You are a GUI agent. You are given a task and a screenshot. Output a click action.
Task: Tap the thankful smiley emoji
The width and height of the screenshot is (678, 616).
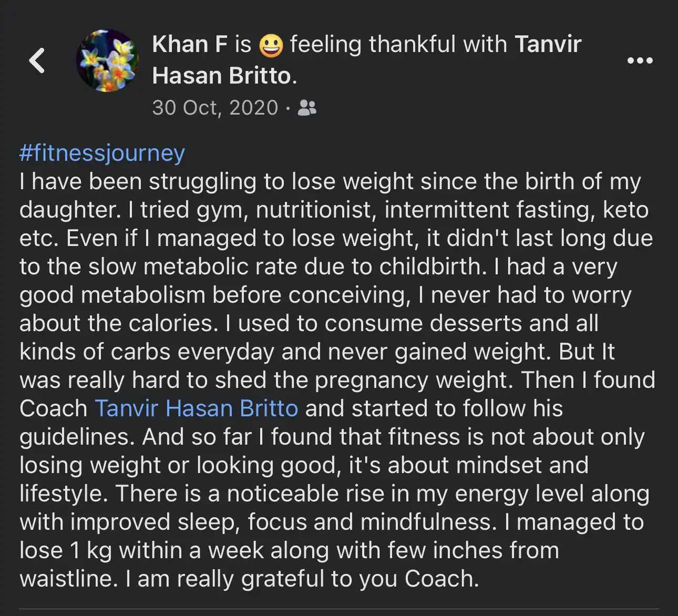pos(271,45)
